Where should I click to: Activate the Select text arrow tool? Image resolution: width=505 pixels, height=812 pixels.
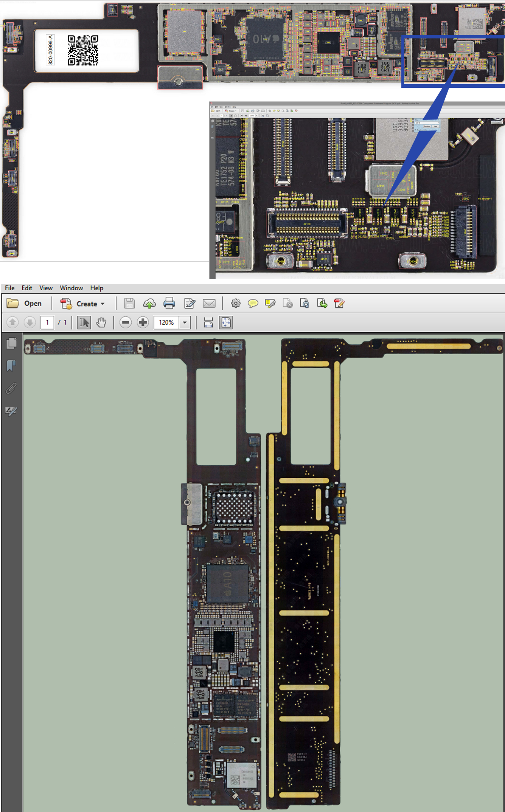84,322
